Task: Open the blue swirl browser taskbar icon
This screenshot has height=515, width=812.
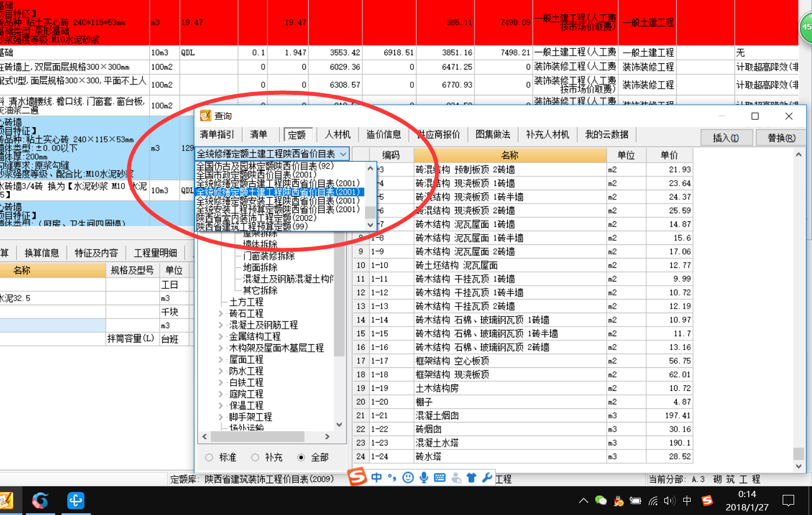Action: [40, 501]
